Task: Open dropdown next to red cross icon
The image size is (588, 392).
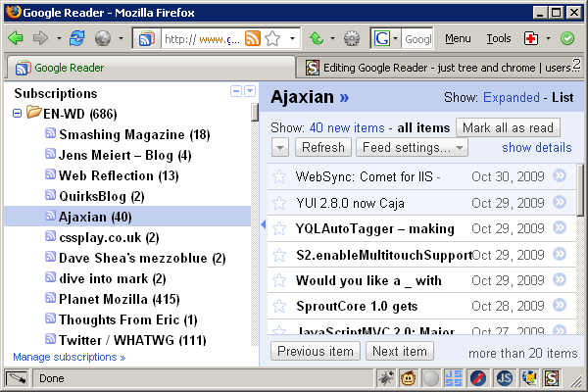Action: [548, 38]
